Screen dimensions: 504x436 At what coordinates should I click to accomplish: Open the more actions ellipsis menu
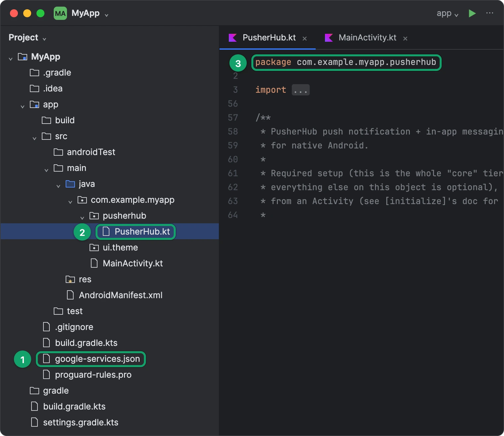490,13
